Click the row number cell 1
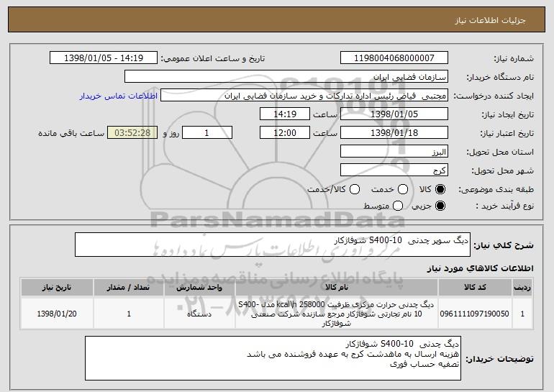554x392 pixels. point(522,314)
